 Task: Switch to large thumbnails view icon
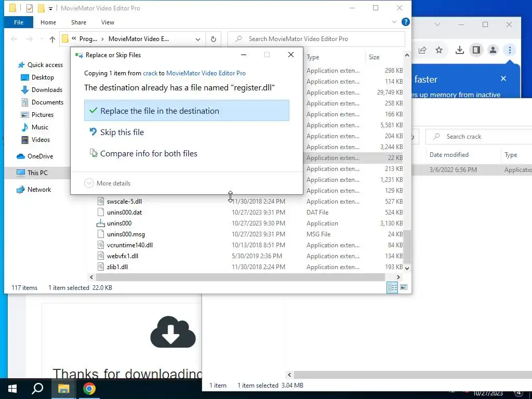(403, 288)
